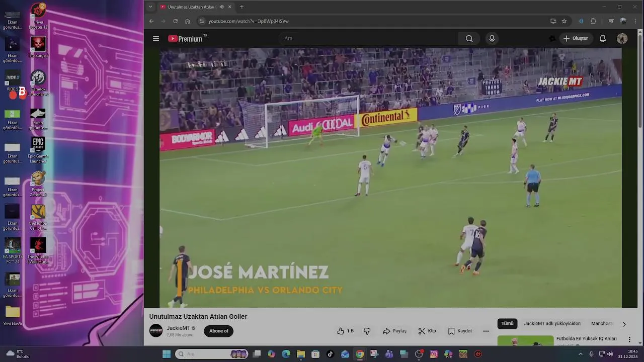Screen dimensions: 644x362
Task: Open Project Zomboid desktop shortcut
Action: pyautogui.click(x=38, y=184)
